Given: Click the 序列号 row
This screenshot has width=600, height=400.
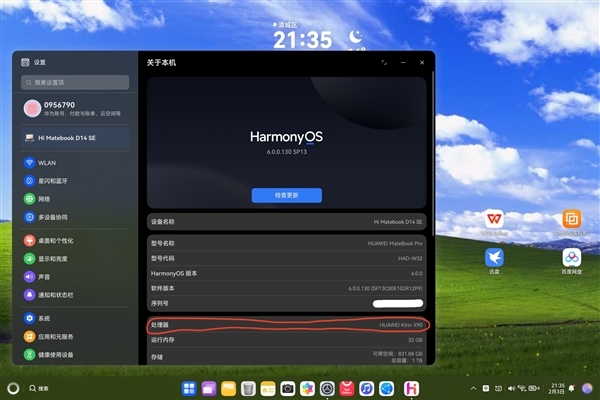Looking at the screenshot, I should click(x=287, y=303).
